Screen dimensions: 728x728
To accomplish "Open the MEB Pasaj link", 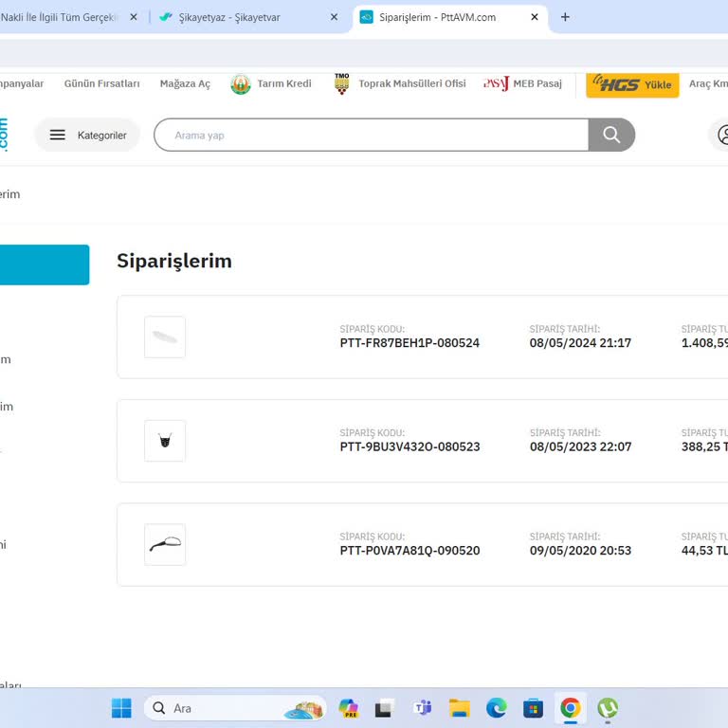I will tap(537, 83).
